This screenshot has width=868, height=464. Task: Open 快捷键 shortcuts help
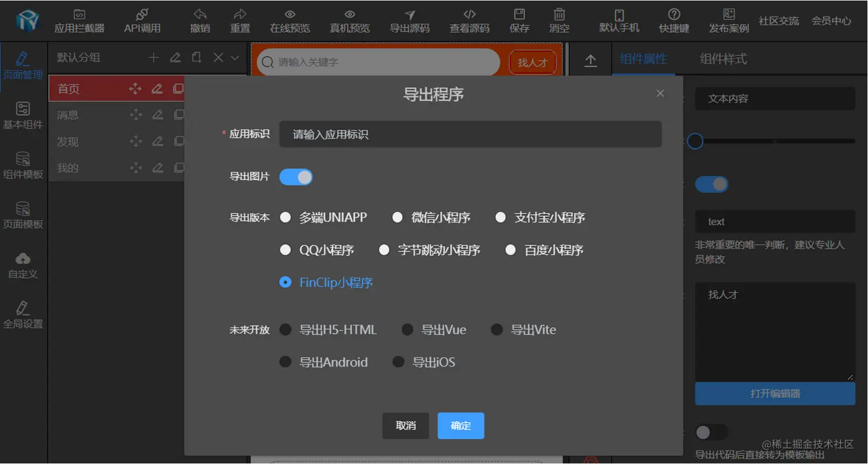pyautogui.click(x=674, y=21)
